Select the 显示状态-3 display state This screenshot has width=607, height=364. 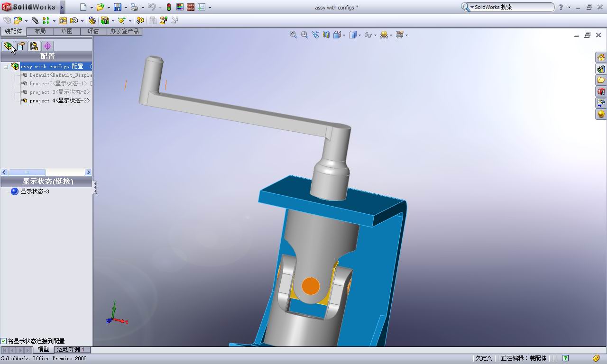30,191
